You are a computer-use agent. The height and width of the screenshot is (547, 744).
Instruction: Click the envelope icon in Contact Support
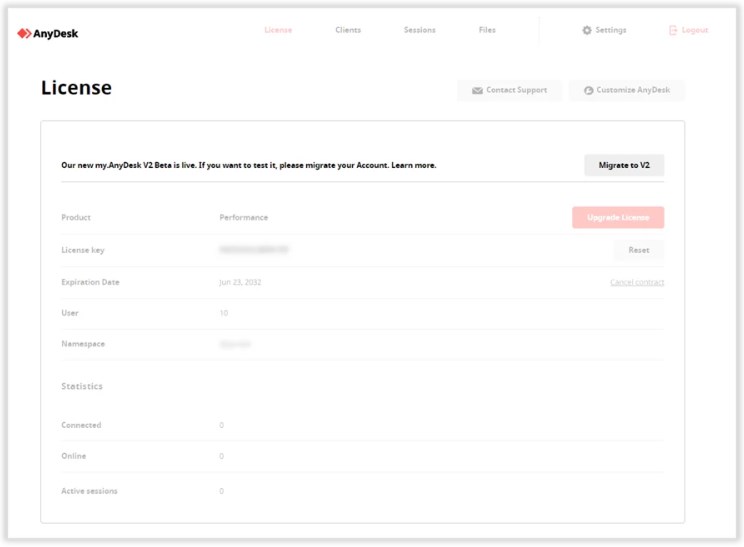point(477,90)
